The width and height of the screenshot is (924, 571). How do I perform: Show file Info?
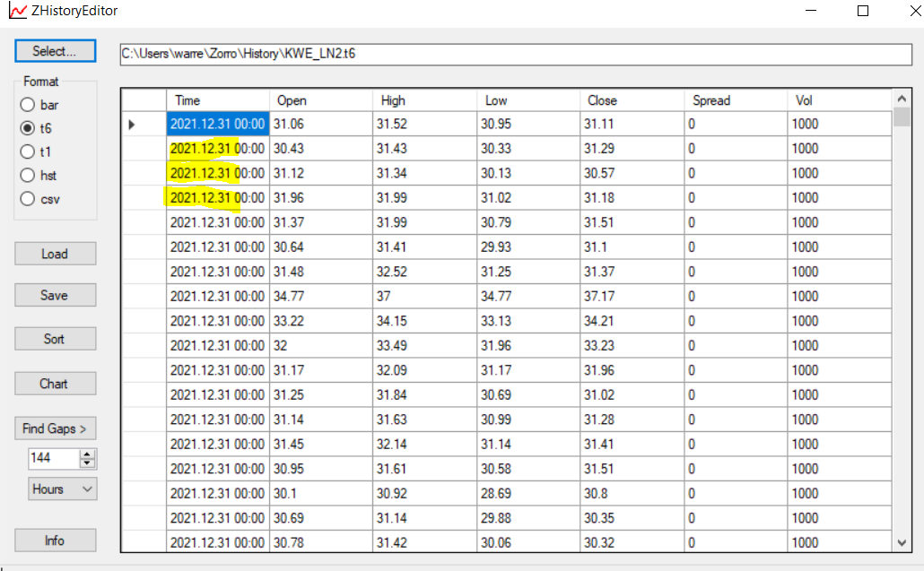[55, 541]
